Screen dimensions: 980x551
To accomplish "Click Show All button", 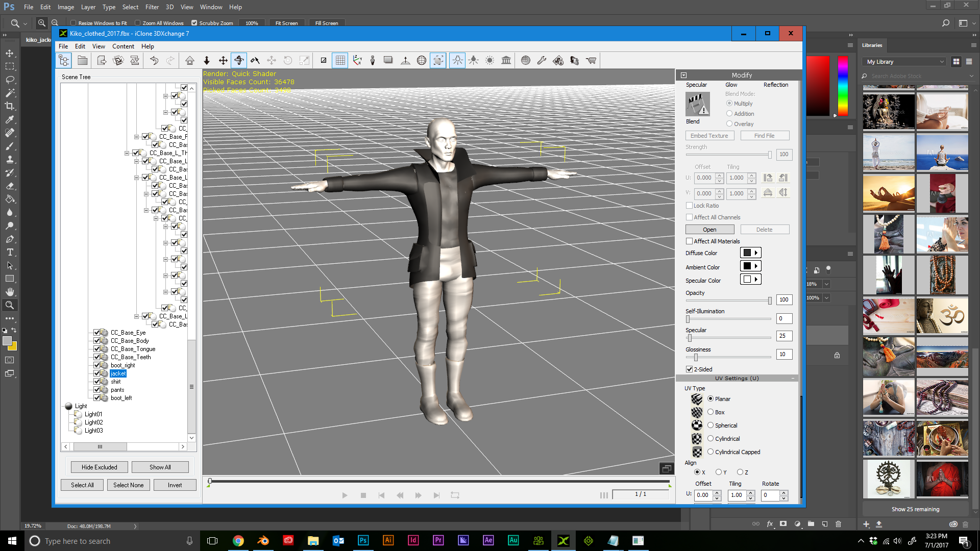I will (160, 467).
